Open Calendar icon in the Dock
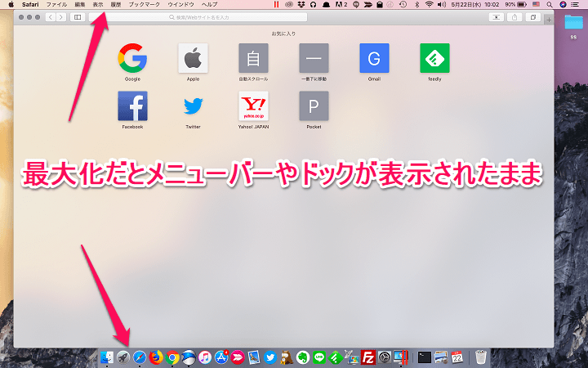 [457, 357]
